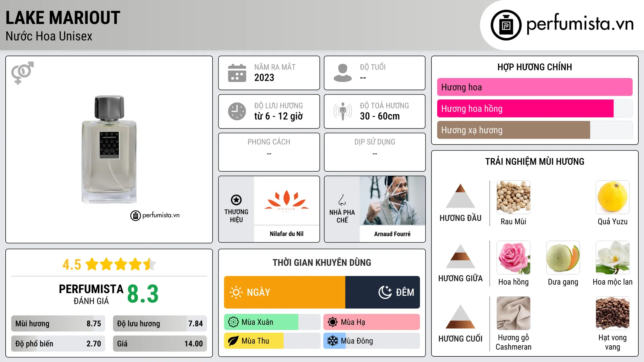Click the Perfumista score 8.3
The height and width of the screenshot is (362, 644).
click(x=143, y=294)
